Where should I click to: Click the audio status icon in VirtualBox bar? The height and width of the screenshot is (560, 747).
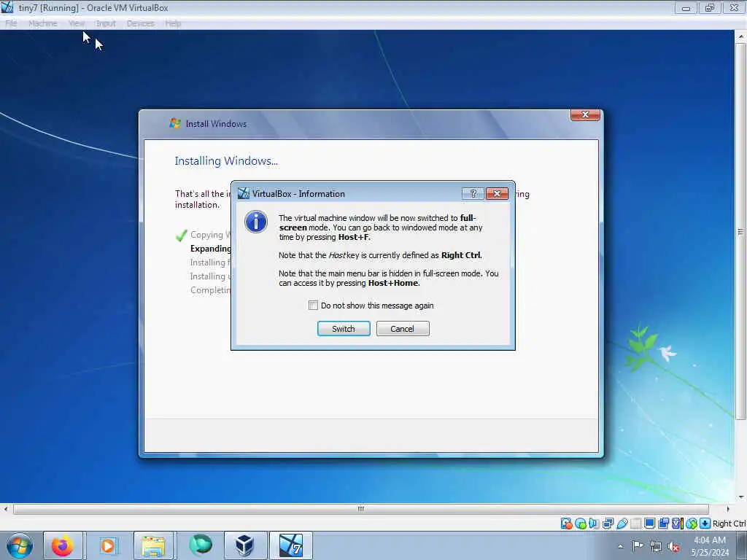tap(594, 524)
